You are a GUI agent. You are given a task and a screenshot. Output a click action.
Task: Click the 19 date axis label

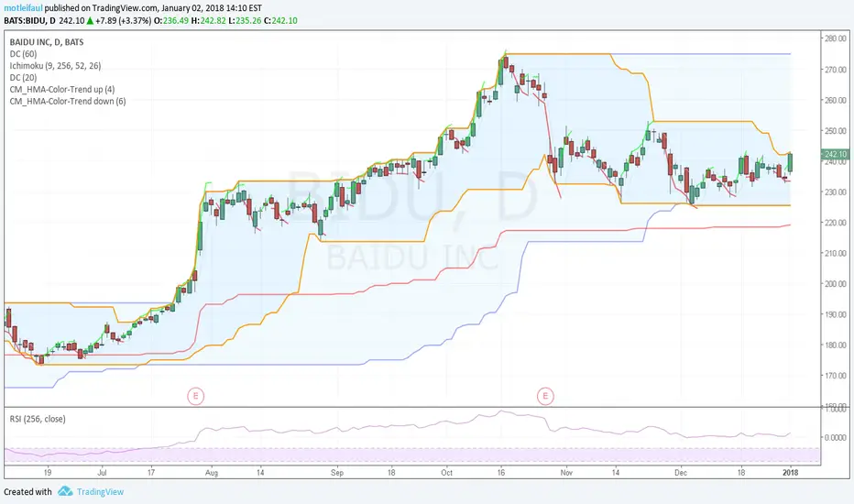(48, 473)
